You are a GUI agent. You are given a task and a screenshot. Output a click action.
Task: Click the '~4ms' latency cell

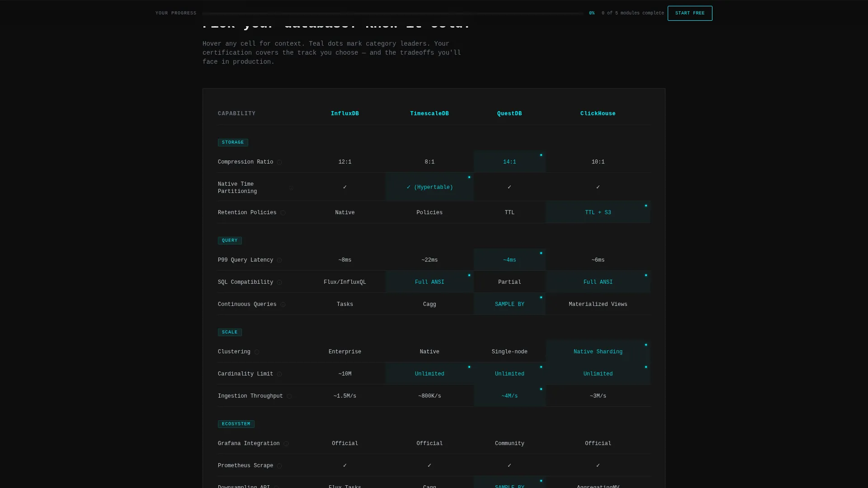[509, 260]
